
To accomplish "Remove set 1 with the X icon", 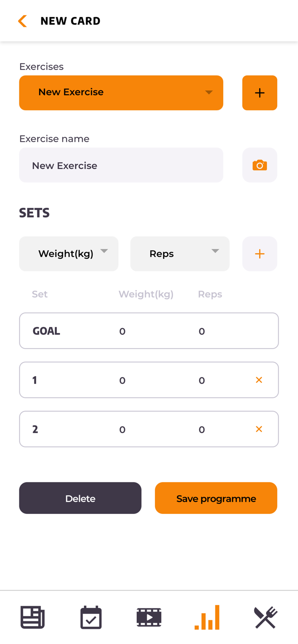I will click(x=259, y=380).
